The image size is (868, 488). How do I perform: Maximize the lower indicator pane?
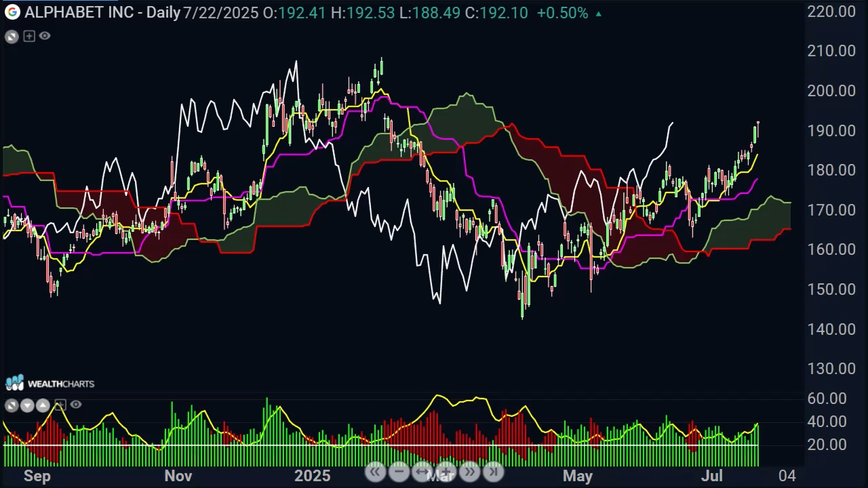[12, 405]
